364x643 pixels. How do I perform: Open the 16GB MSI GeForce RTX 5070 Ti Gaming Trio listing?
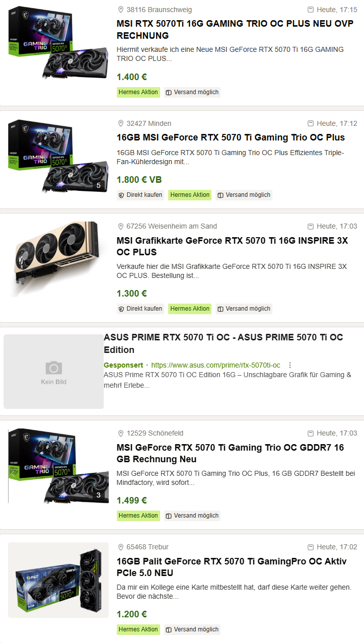tap(231, 137)
